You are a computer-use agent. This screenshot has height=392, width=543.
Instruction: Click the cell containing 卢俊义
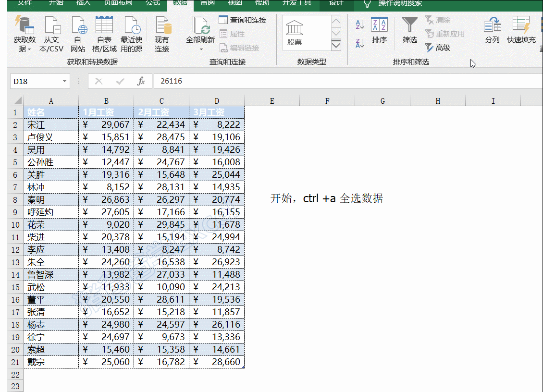pyautogui.click(x=51, y=137)
